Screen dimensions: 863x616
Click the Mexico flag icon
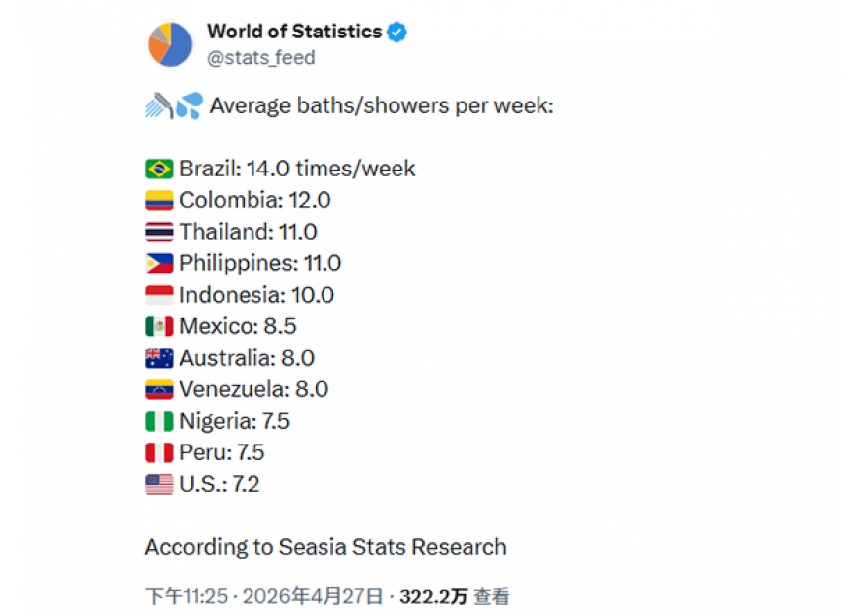(159, 326)
